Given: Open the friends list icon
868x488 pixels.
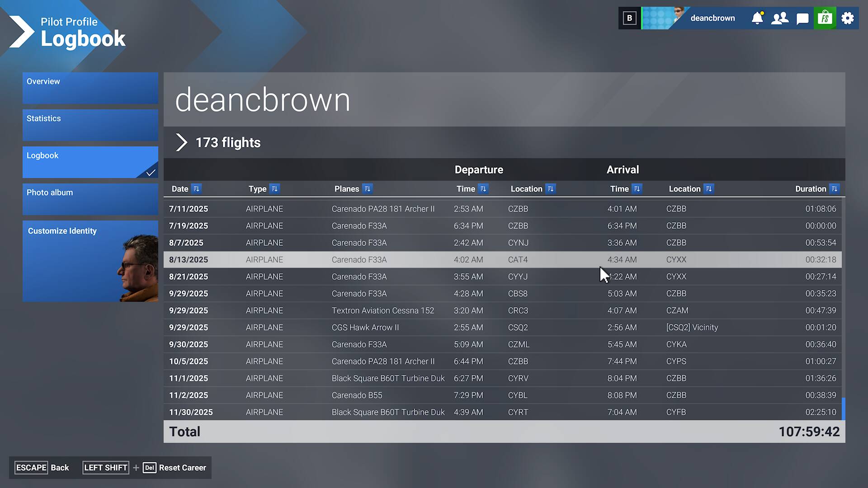Looking at the screenshot, I should (780, 18).
